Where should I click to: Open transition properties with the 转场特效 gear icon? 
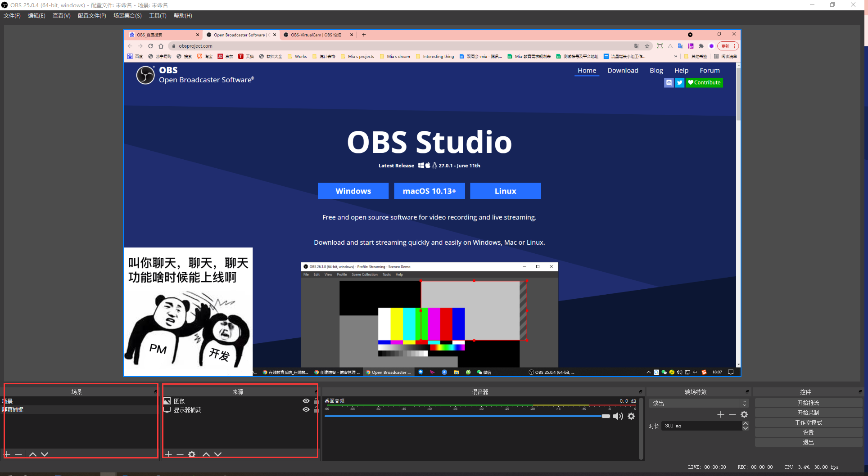[744, 414]
